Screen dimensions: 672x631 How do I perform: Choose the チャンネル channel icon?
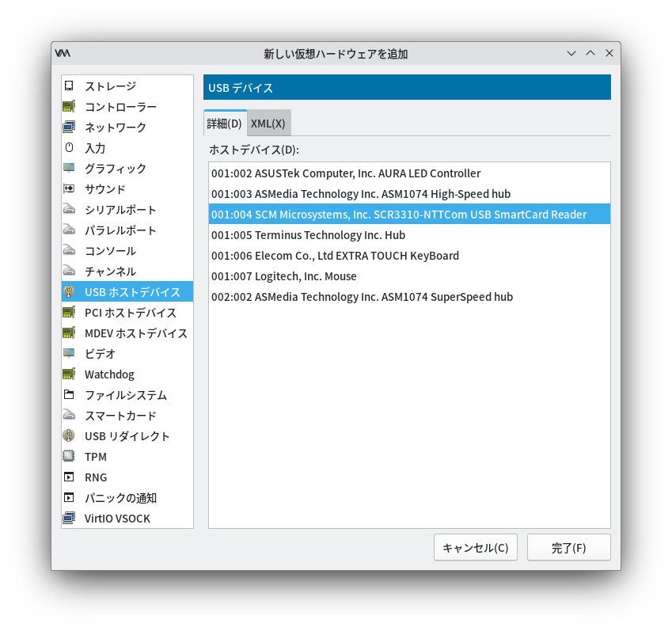click(69, 271)
